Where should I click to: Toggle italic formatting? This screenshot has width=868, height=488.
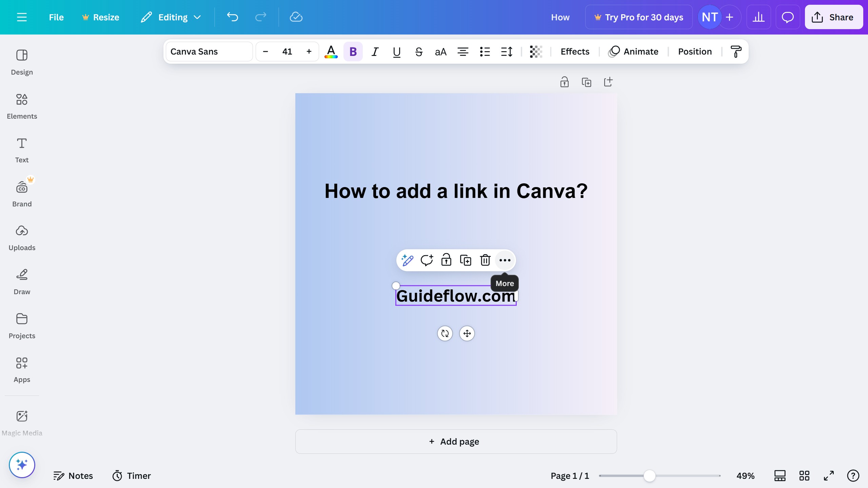[x=375, y=52]
